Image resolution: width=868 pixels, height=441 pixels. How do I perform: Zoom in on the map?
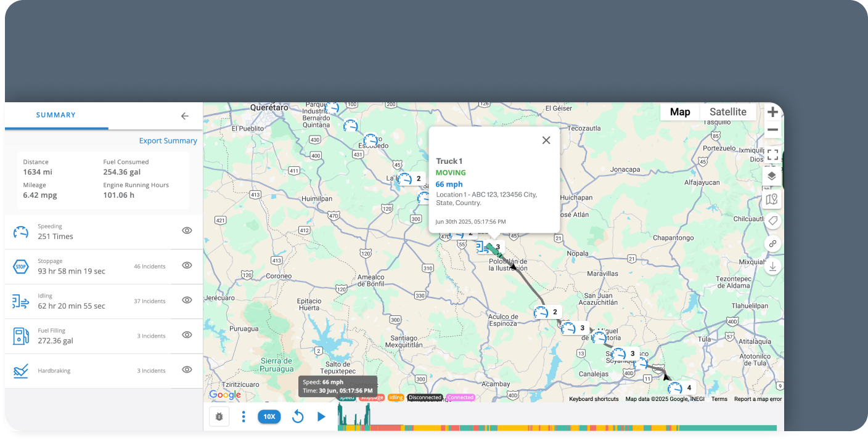pyautogui.click(x=772, y=112)
